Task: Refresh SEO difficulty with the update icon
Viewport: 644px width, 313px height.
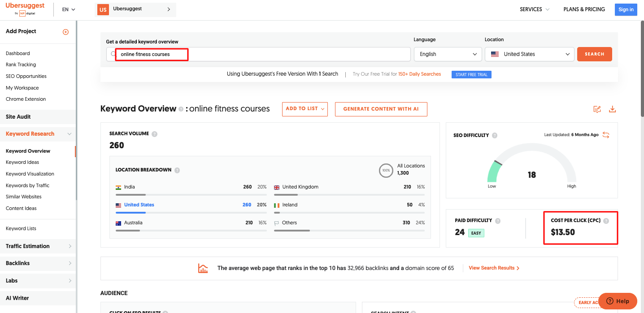Action: (606, 135)
